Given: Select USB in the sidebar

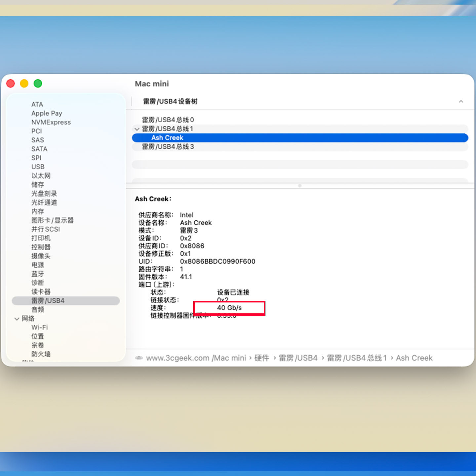Looking at the screenshot, I should click(x=38, y=167).
